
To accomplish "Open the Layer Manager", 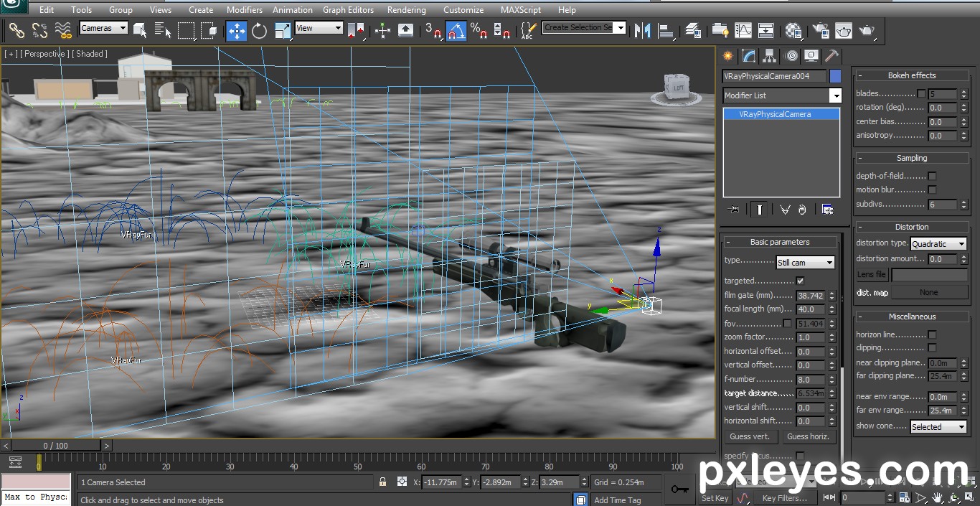I will point(693,30).
